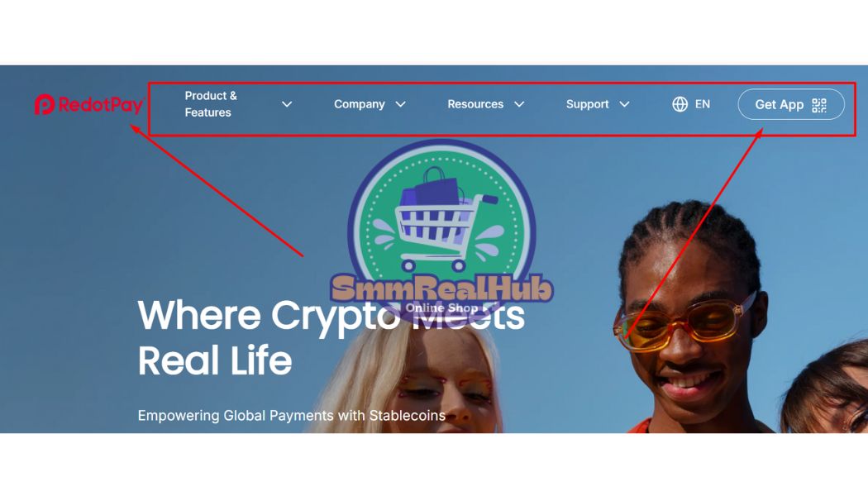
Task: Expand the chevron next to Support
Action: (x=624, y=104)
